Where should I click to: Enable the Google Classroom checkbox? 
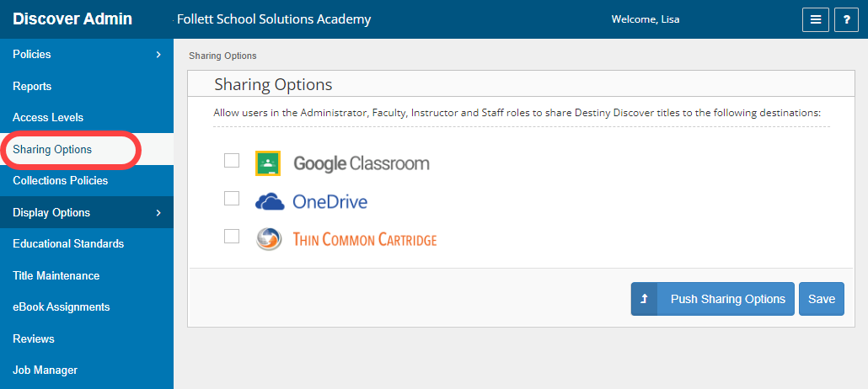pyautogui.click(x=232, y=161)
